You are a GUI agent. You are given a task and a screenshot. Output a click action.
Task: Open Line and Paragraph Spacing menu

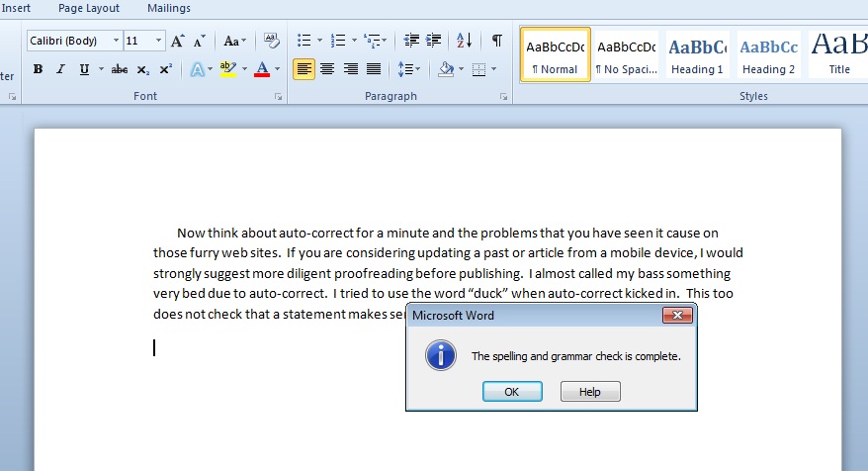click(409, 69)
